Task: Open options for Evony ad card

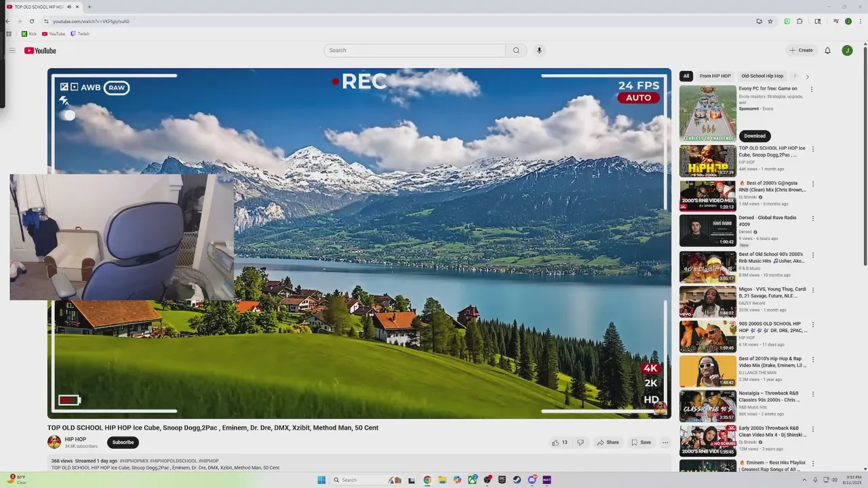Action: click(x=812, y=89)
